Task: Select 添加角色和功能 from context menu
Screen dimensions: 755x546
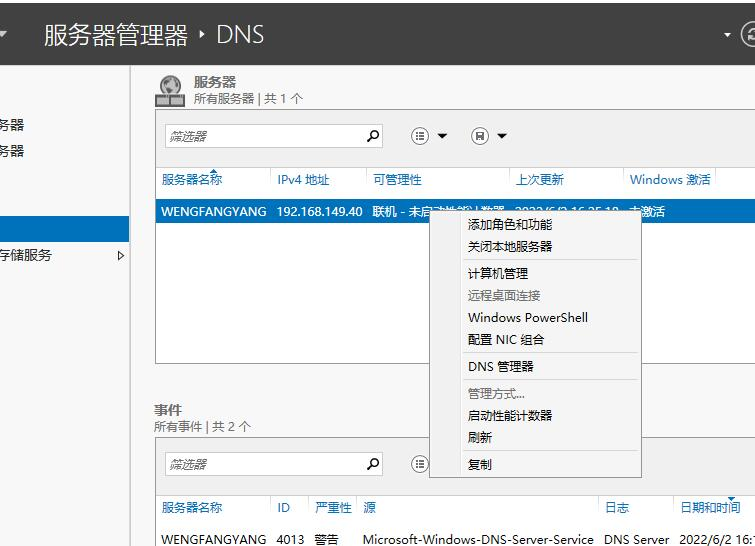Action: click(510, 225)
